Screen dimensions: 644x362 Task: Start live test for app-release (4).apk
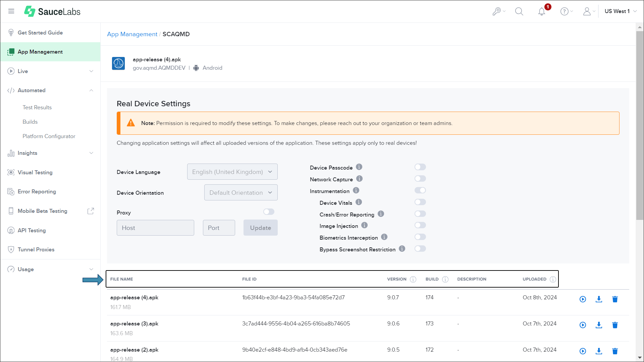583,299
